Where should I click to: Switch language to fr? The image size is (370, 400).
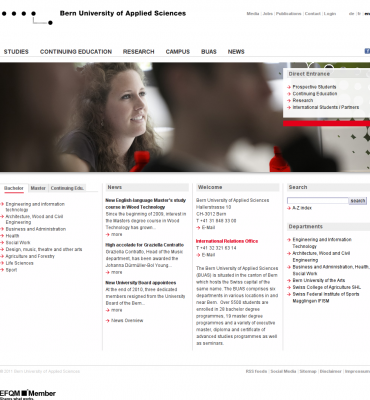(359, 14)
